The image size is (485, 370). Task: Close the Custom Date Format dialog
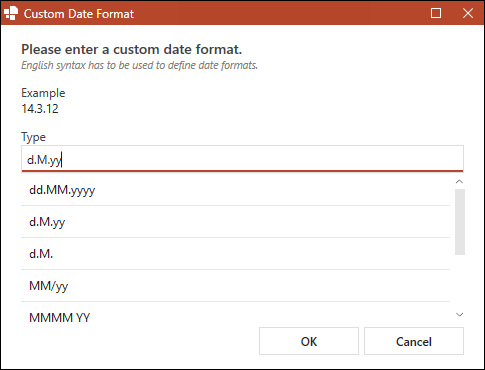[x=468, y=13]
